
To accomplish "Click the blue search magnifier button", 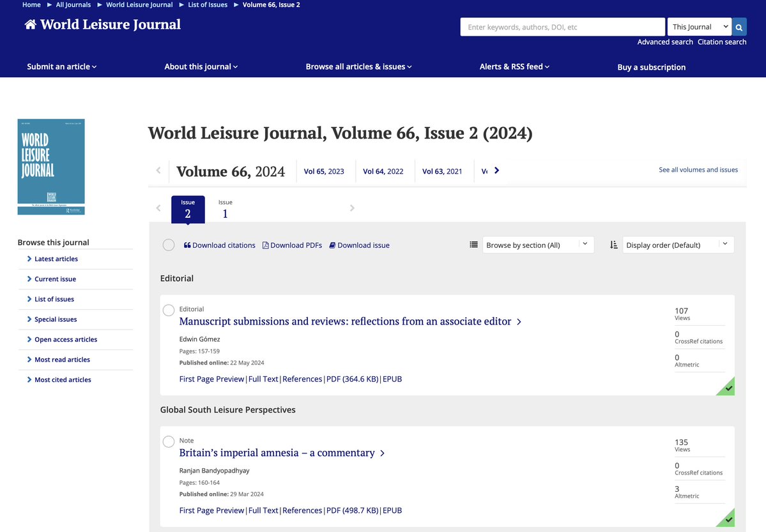I will (x=739, y=27).
